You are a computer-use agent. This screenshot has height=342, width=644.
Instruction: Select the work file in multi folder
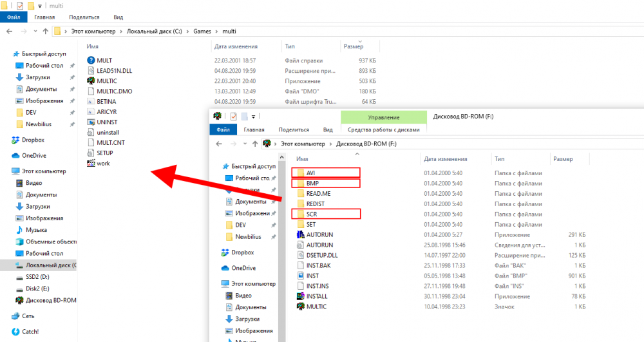tap(103, 164)
